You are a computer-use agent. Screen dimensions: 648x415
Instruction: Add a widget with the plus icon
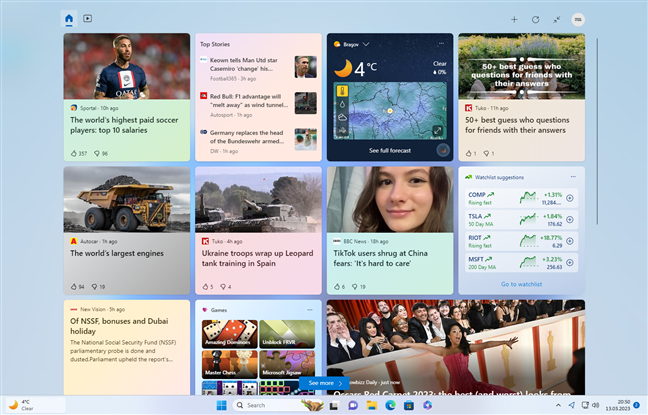[x=514, y=19]
